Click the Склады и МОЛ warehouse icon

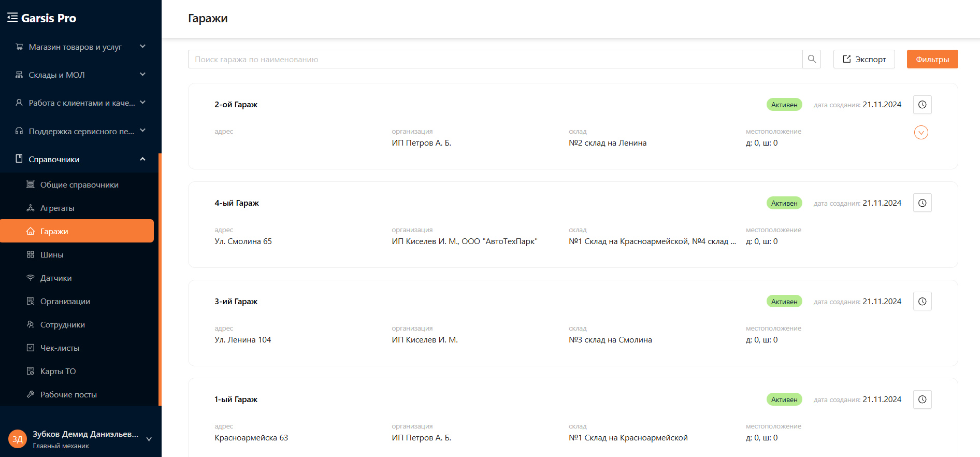pyautogui.click(x=19, y=75)
